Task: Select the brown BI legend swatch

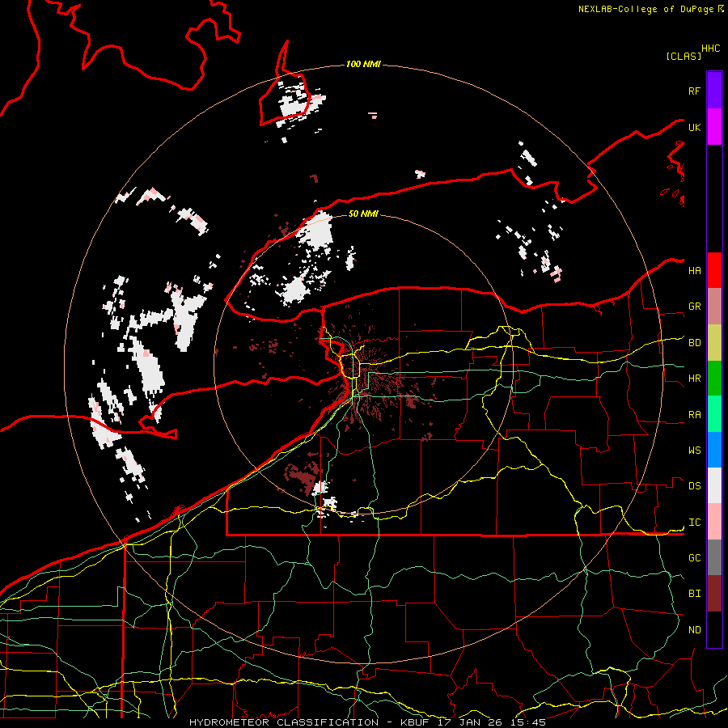Action: pyautogui.click(x=714, y=594)
